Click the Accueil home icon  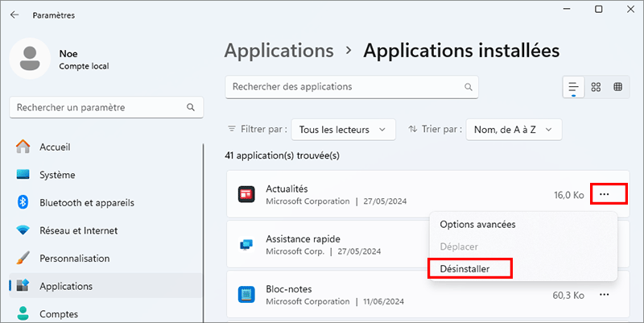tap(23, 147)
